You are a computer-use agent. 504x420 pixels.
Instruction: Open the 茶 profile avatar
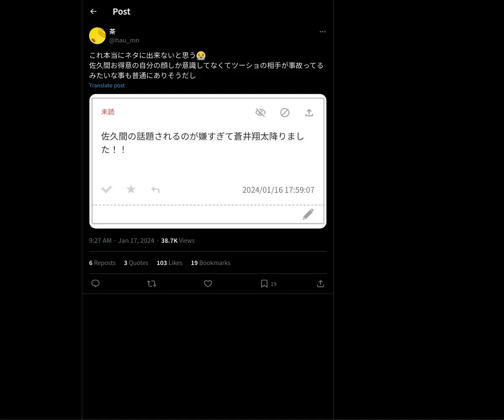click(x=97, y=36)
